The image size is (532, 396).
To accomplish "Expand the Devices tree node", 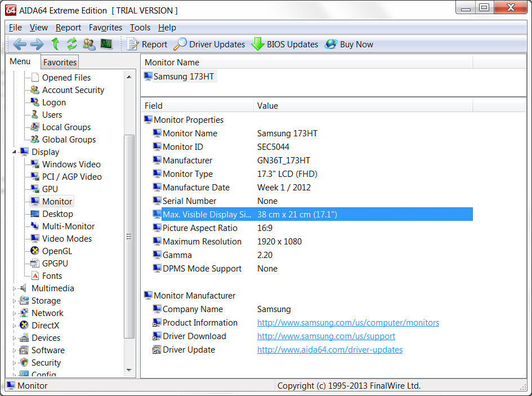I will click(14, 338).
